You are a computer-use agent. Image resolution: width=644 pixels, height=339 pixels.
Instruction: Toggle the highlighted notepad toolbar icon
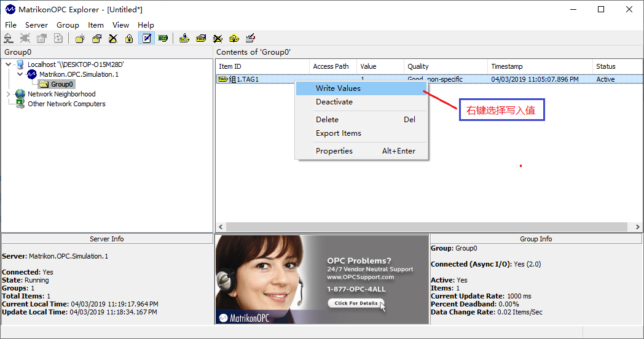click(146, 39)
